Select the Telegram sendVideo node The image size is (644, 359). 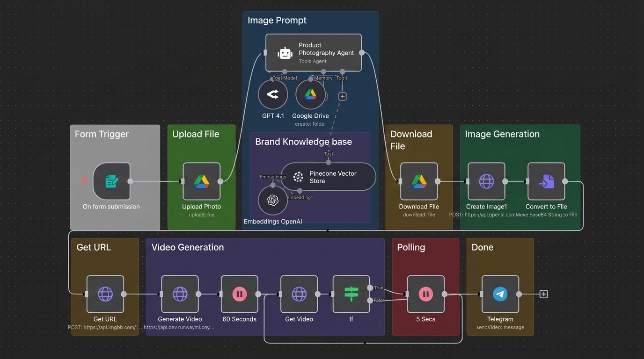500,294
